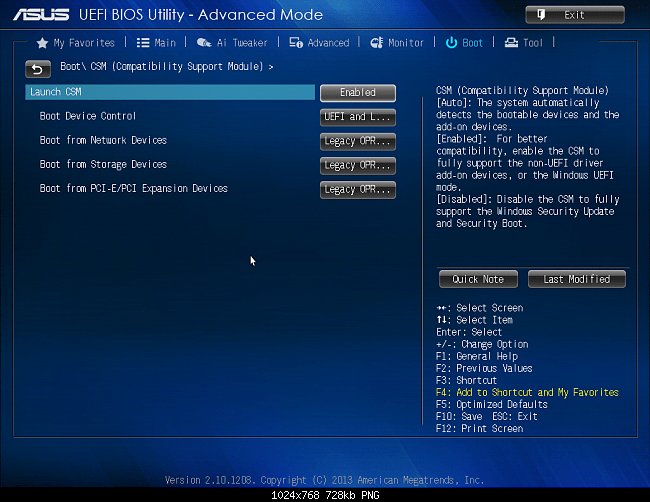Click F4: Add to Shortcut and My Favorites
Screen dimensions: 650x502
527,392
